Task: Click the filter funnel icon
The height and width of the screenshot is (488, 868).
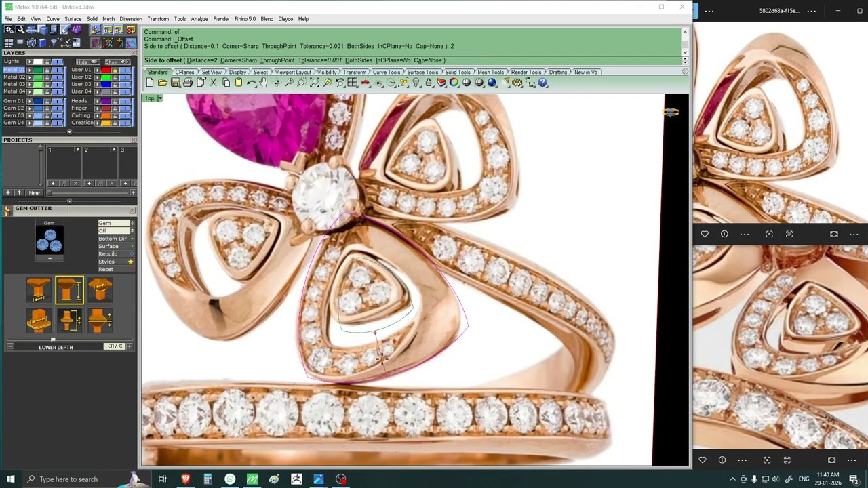Action: [54, 43]
